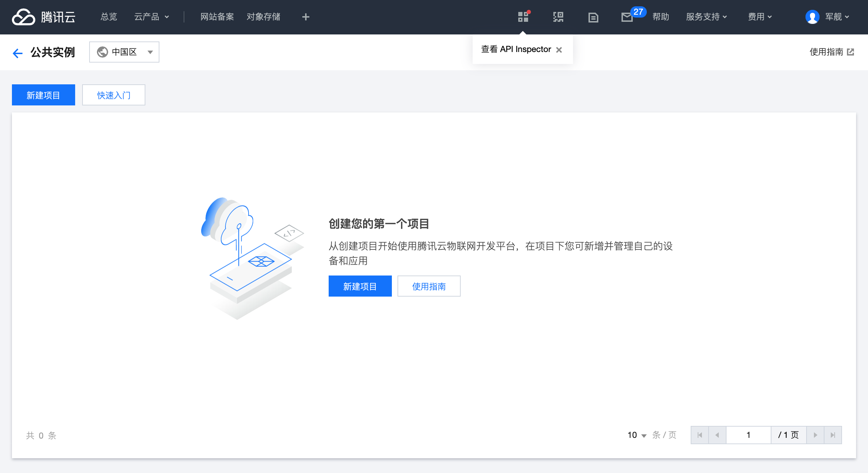Viewport: 868px width, 473px height.
Task: Click the back arrow beside 公共实例
Action: click(x=18, y=53)
